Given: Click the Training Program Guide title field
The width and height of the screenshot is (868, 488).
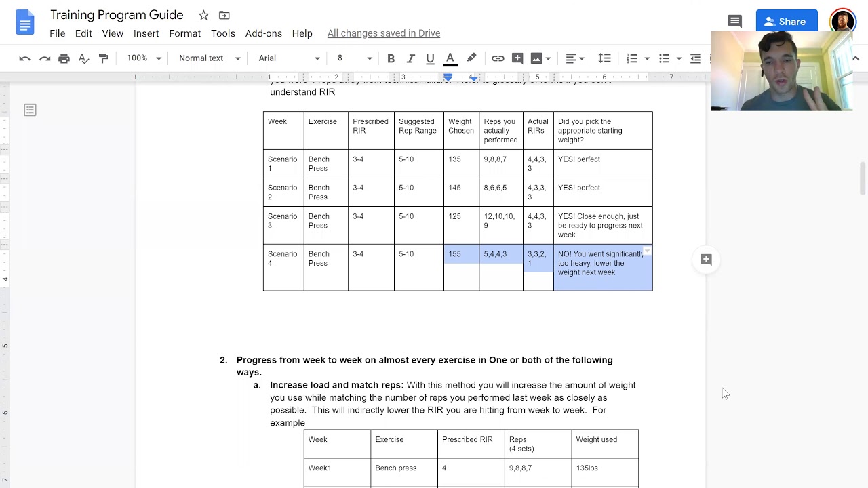Looking at the screenshot, I should (x=117, y=15).
